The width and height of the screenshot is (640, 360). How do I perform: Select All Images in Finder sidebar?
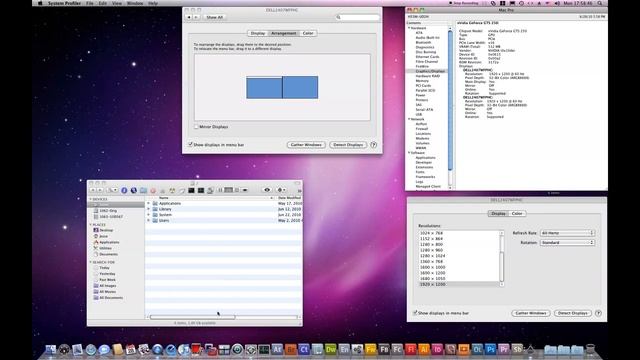click(x=108, y=286)
